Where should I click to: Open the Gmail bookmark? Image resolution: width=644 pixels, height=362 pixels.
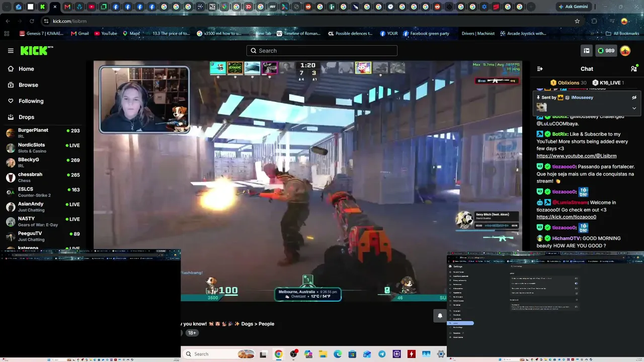[x=80, y=34]
